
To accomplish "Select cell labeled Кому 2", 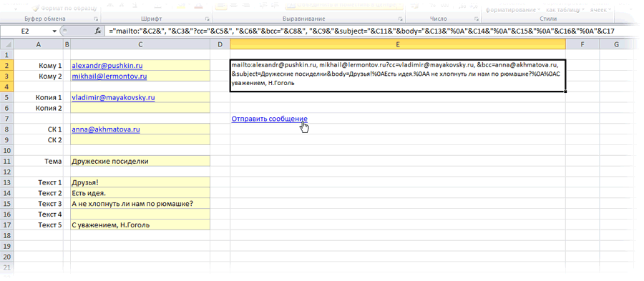I will (39, 76).
